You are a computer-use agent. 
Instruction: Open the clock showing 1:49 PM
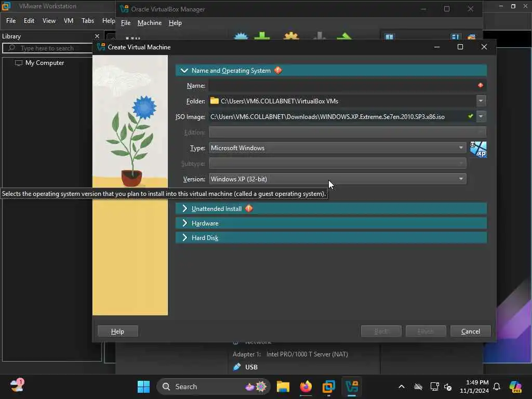tap(474, 387)
